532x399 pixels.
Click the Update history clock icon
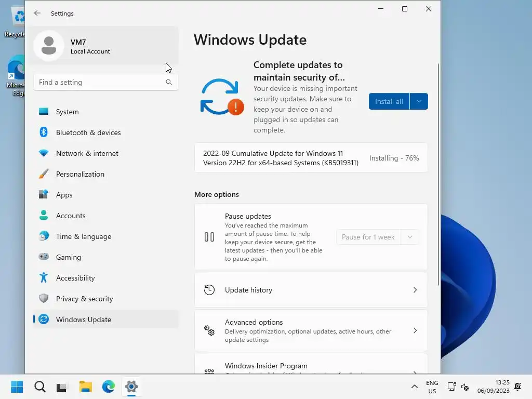(x=209, y=290)
